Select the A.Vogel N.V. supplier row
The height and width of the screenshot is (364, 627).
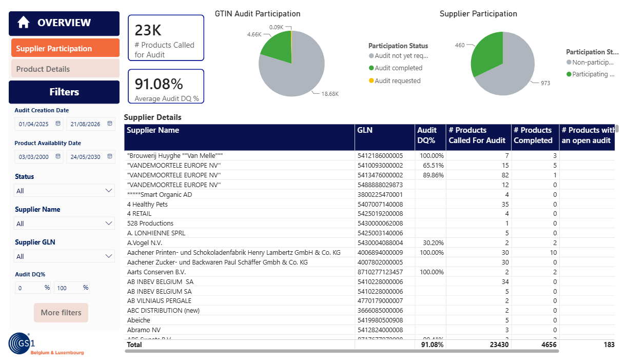(369, 242)
